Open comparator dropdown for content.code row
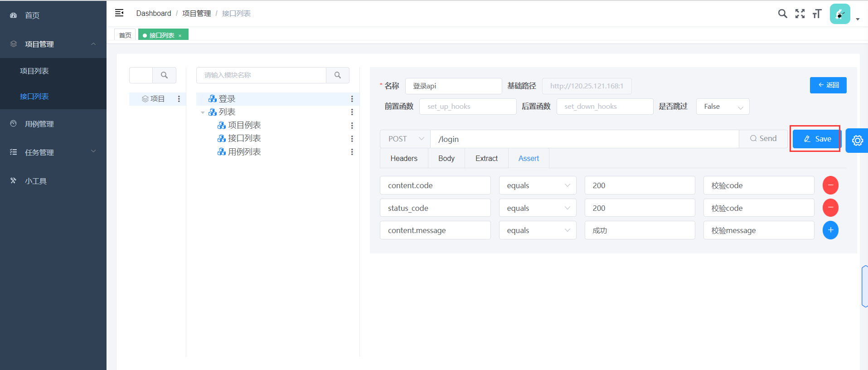868x370 pixels. [x=538, y=185]
